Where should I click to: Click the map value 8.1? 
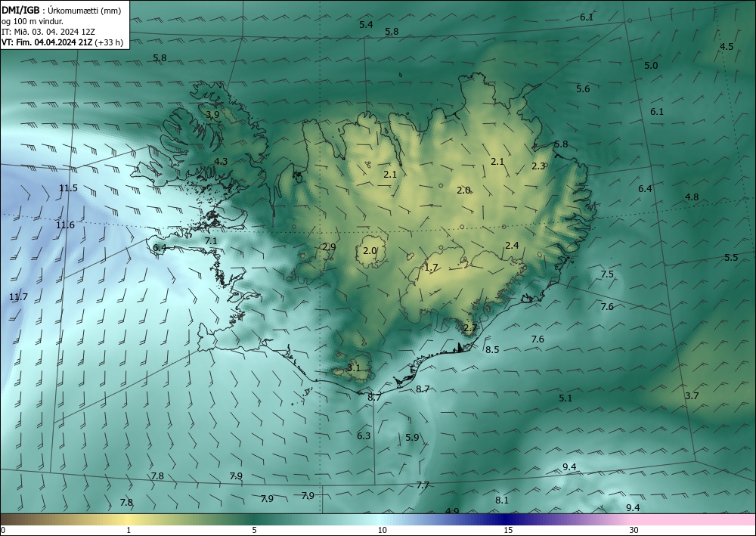(x=502, y=500)
